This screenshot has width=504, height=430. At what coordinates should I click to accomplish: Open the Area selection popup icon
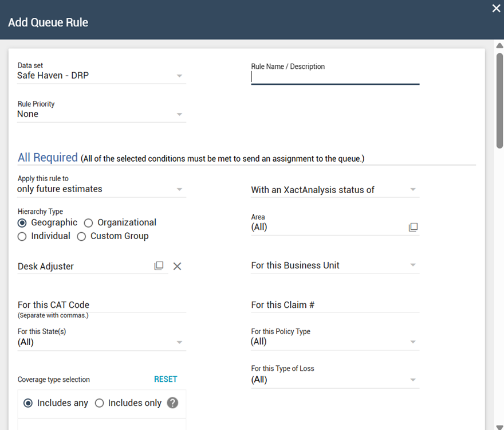coord(413,227)
